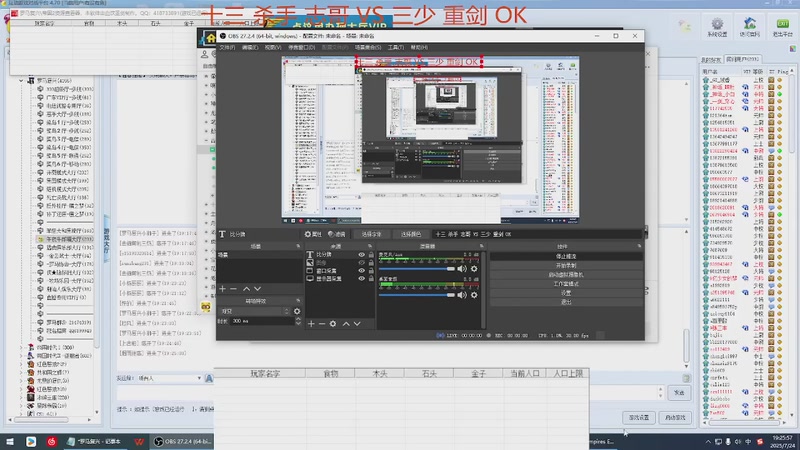
Task: Pop out the OBS 来源 dock icon
Action: pyautogui.click(x=370, y=246)
